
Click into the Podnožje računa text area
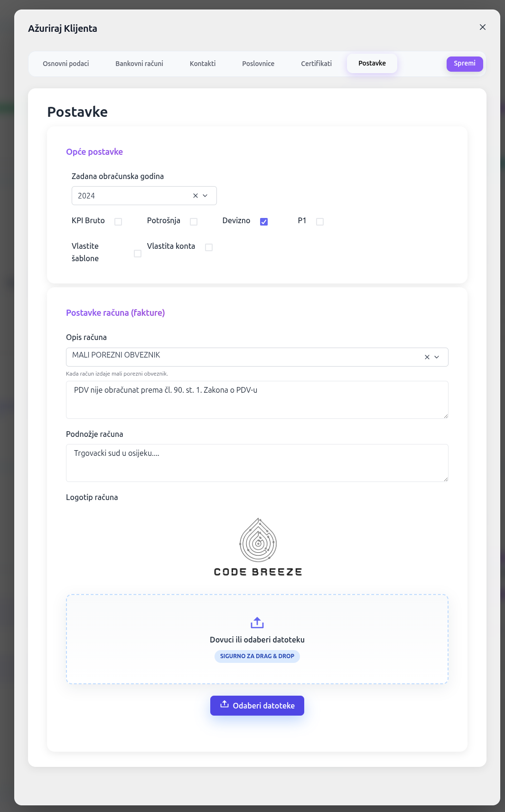click(257, 463)
